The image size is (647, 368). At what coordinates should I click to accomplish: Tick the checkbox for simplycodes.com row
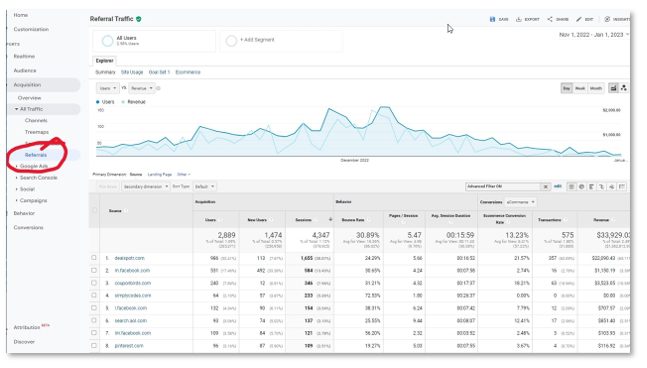pyautogui.click(x=94, y=295)
